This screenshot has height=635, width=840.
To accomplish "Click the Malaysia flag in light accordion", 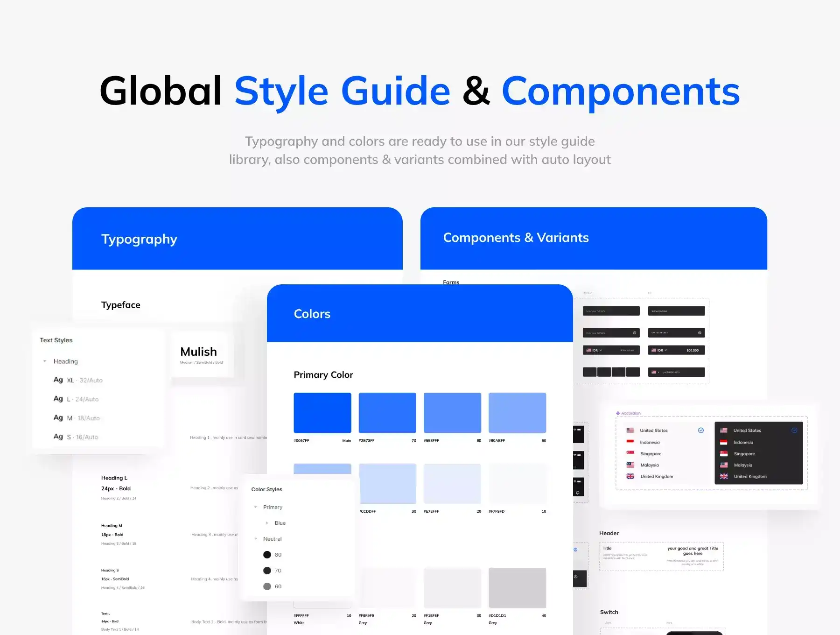I will coord(630,465).
